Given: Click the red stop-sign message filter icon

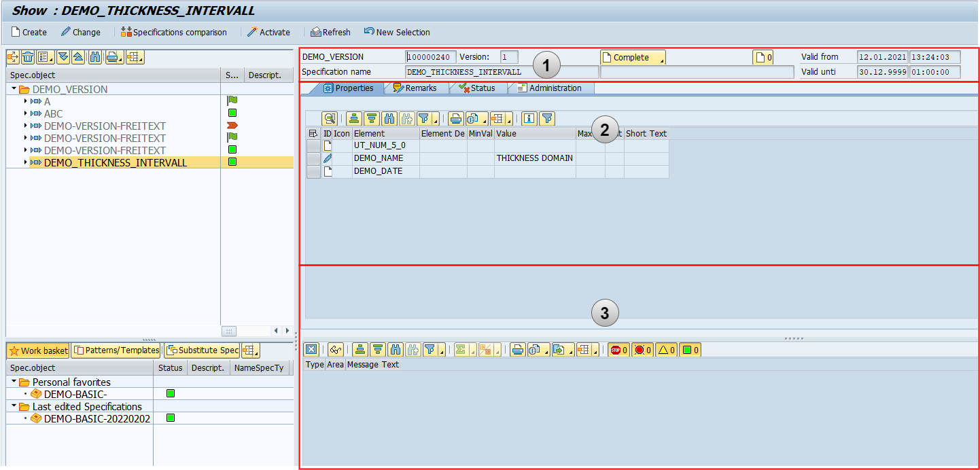Looking at the screenshot, I should click(618, 350).
